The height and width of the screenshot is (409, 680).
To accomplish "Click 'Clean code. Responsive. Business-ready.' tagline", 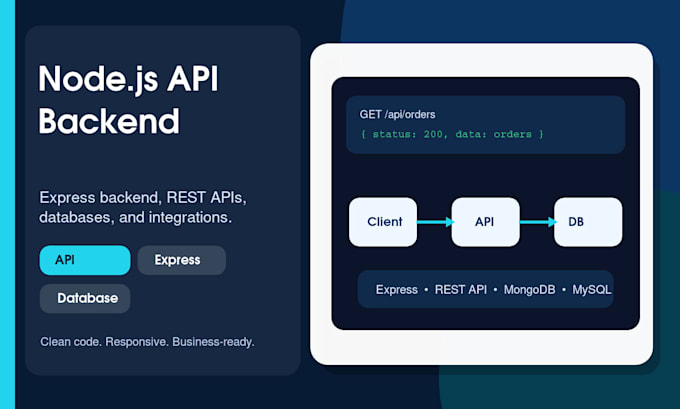I will pyautogui.click(x=147, y=342).
